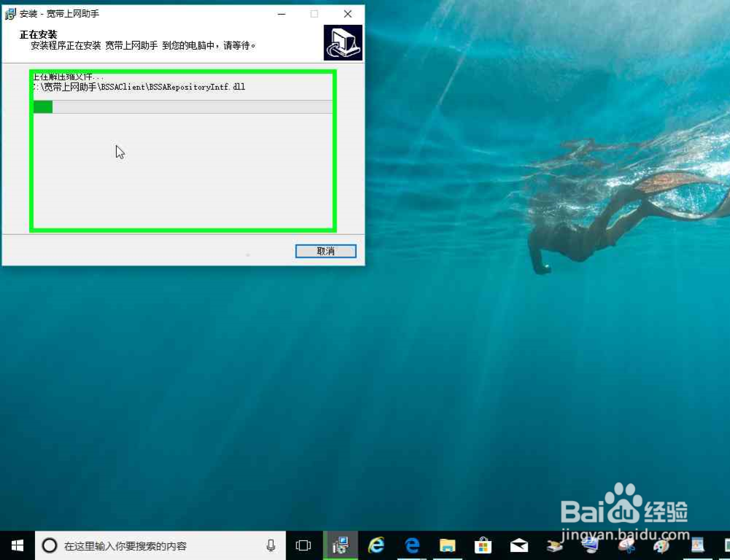Viewport: 730px width, 560px height.
Task: Click the setup icon in the title bar
Action: pyautogui.click(x=10, y=14)
